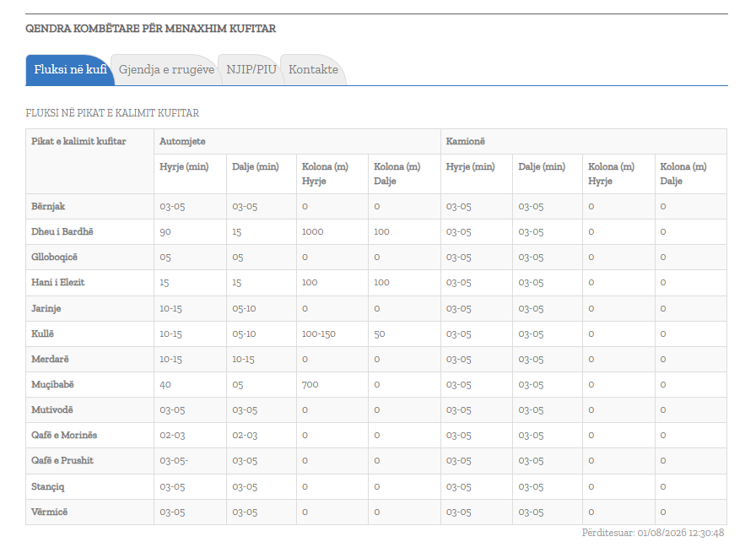Click value 40 in Muçibabë row
The height and width of the screenshot is (553, 756).
pos(165,385)
